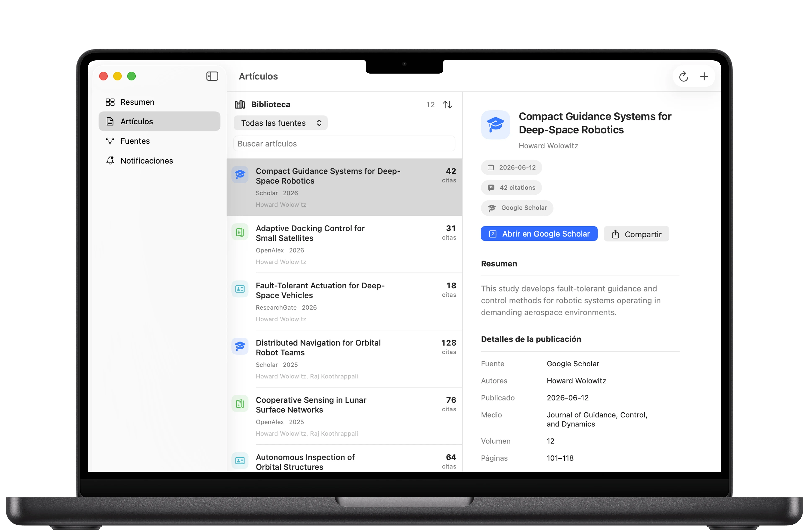
Task: Click the Resumen grid icon in sidebar
Action: tap(110, 102)
